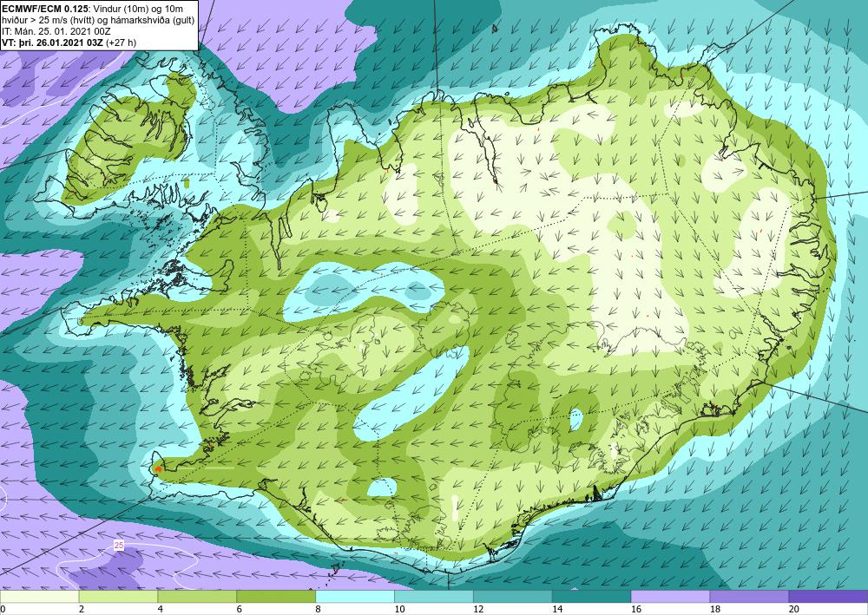Click the legend scale label "0"
Image resolution: width=868 pixels, height=615 pixels.
click(x=3, y=609)
